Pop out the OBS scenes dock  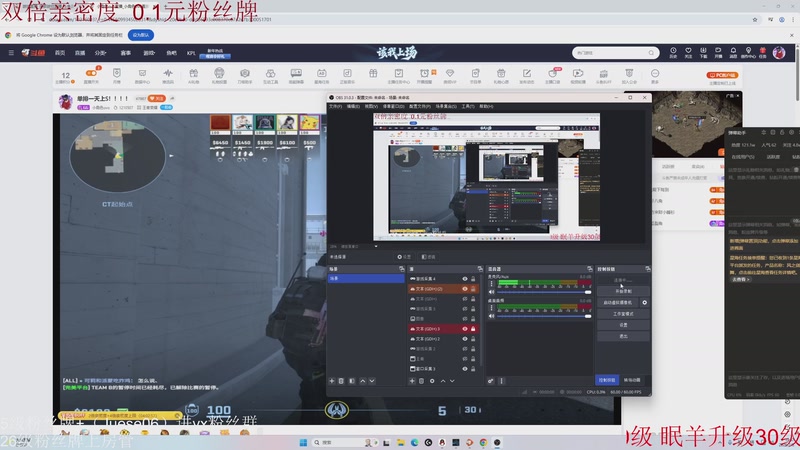(402, 269)
